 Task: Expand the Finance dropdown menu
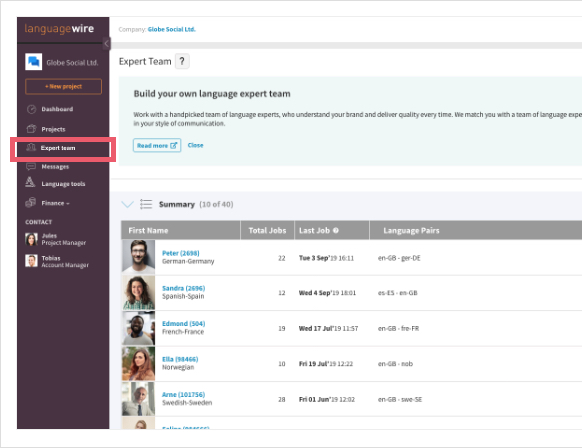coord(55,203)
